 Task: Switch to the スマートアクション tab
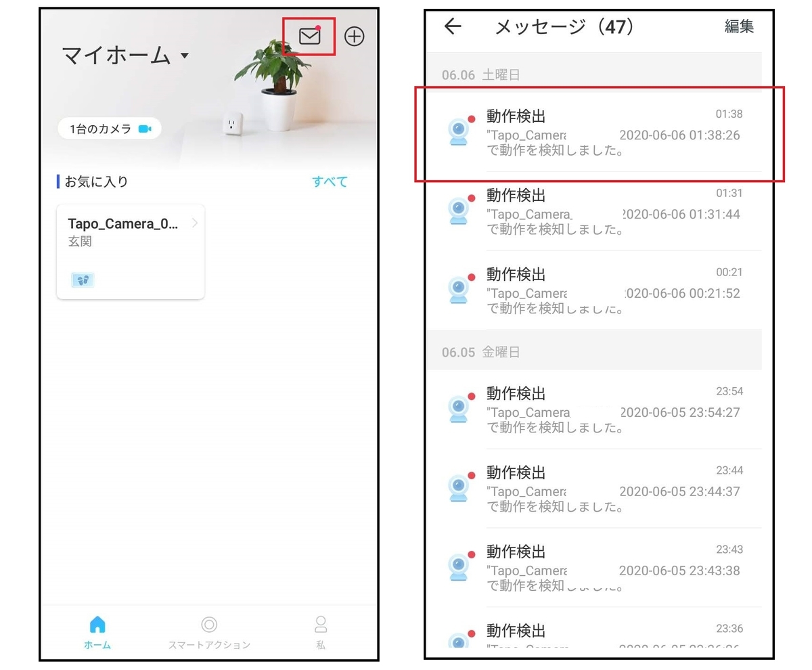pyautogui.click(x=209, y=632)
